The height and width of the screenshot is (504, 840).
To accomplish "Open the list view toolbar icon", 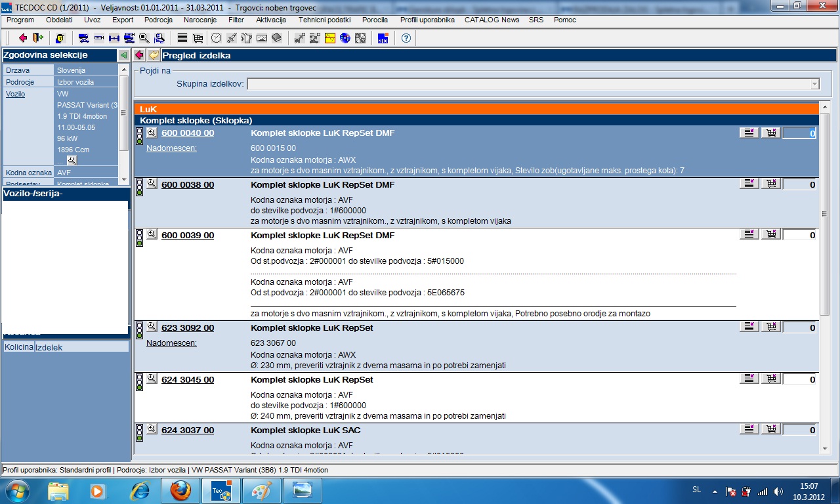I will point(182,38).
